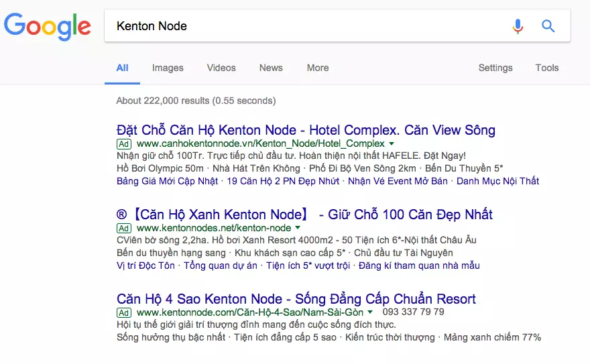
Task: Click 'Kiến trúc thời thượng' callout text
Action: 390,337
